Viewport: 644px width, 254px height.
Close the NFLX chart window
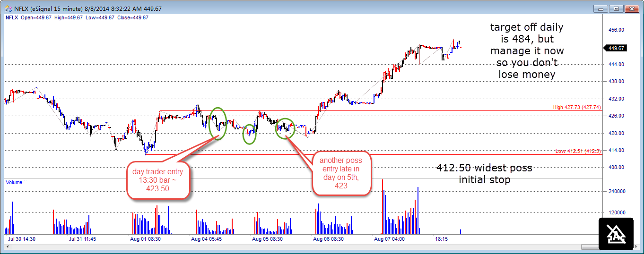coord(632,8)
